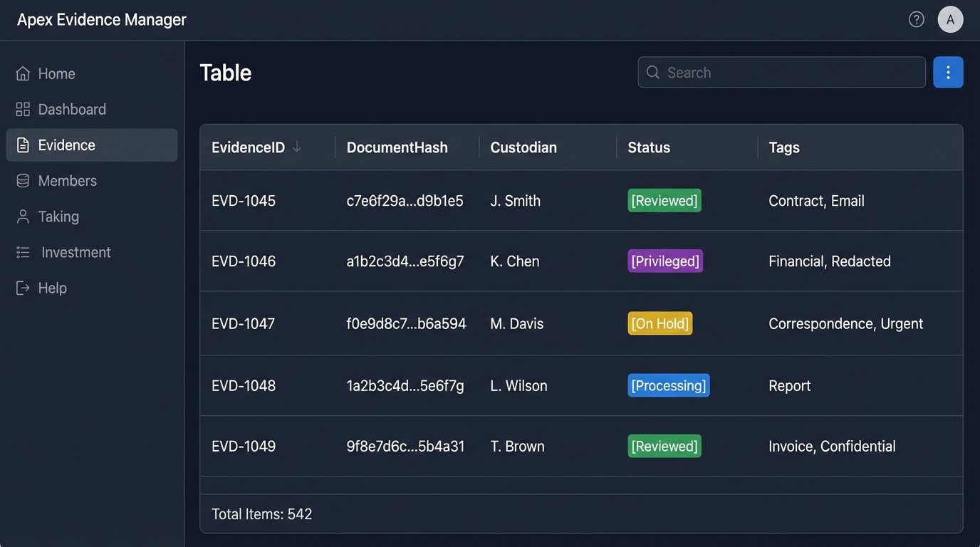This screenshot has width=980, height=547.
Task: Open the three-dot options menu
Action: pyautogui.click(x=948, y=73)
